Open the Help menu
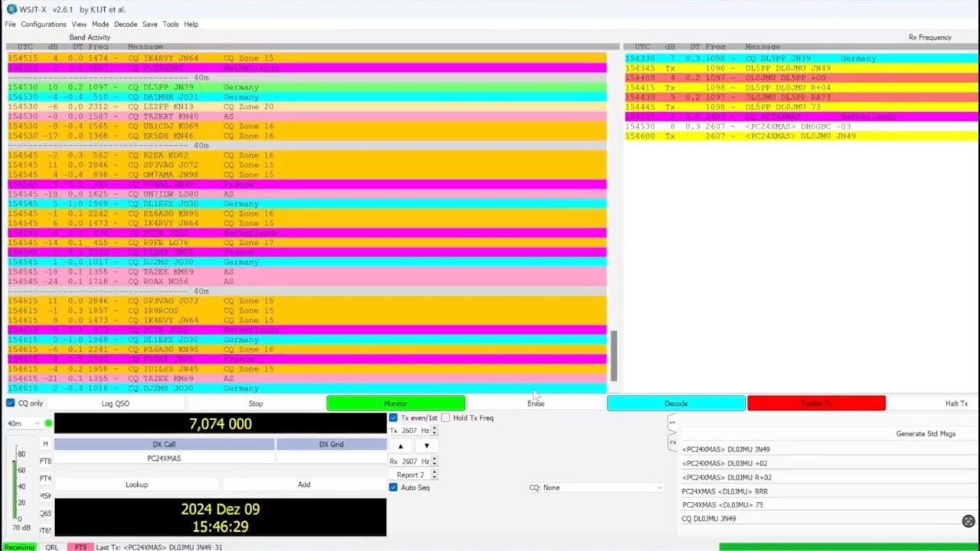Image resolution: width=980 pixels, height=551 pixels. click(191, 24)
